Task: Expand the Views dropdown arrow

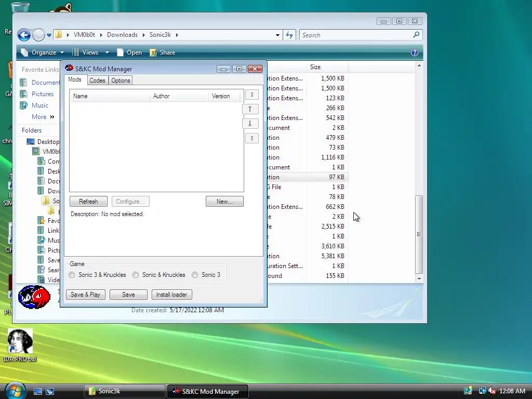Action: pyautogui.click(x=107, y=52)
